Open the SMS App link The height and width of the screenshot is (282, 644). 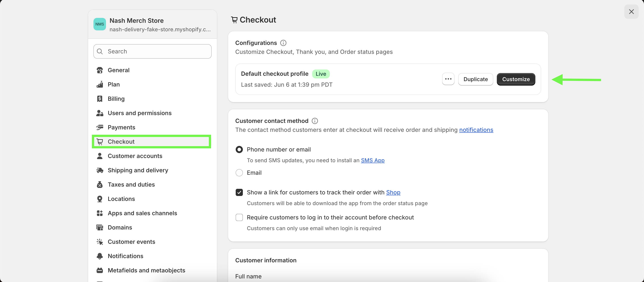coord(373,160)
